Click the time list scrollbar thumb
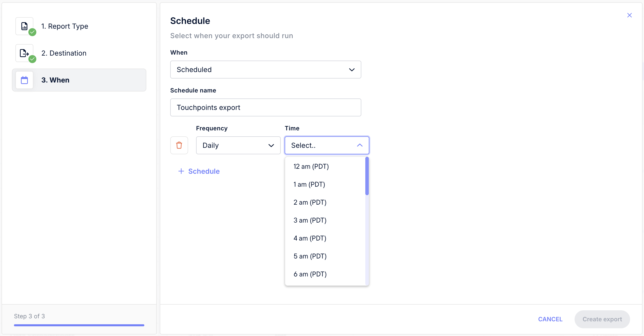Viewport: 644px width, 336px height. (367, 176)
